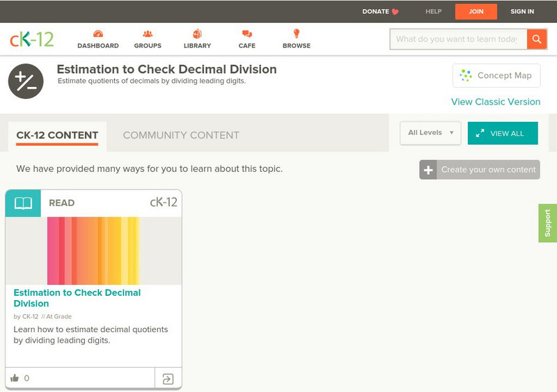The height and width of the screenshot is (392, 557).
Task: Click the Cafe menu label
Action: 247,45
